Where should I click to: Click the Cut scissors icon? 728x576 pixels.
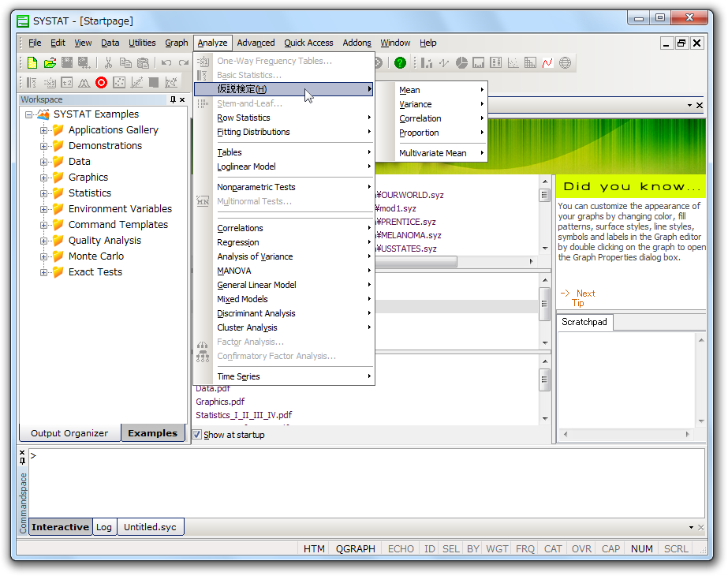(x=108, y=62)
